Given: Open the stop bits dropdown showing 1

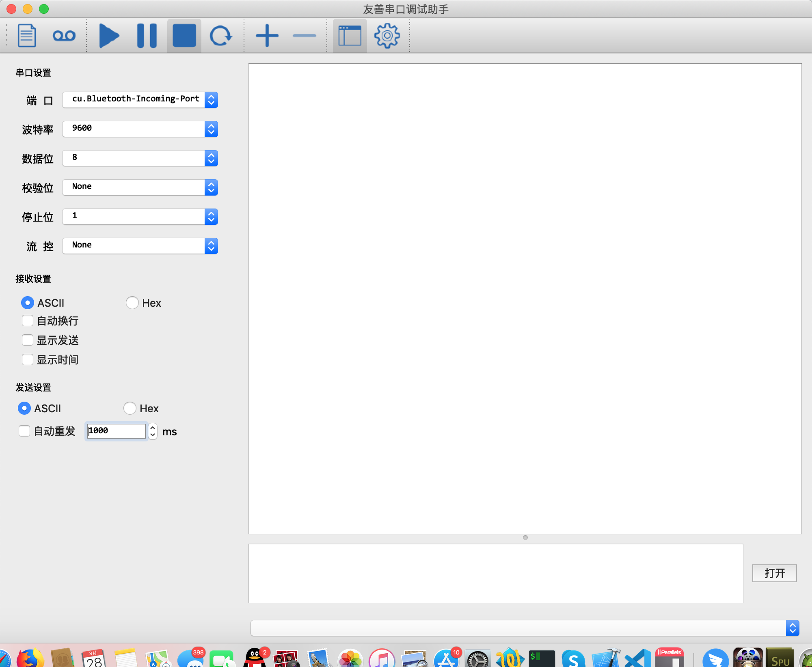Looking at the screenshot, I should pos(140,217).
